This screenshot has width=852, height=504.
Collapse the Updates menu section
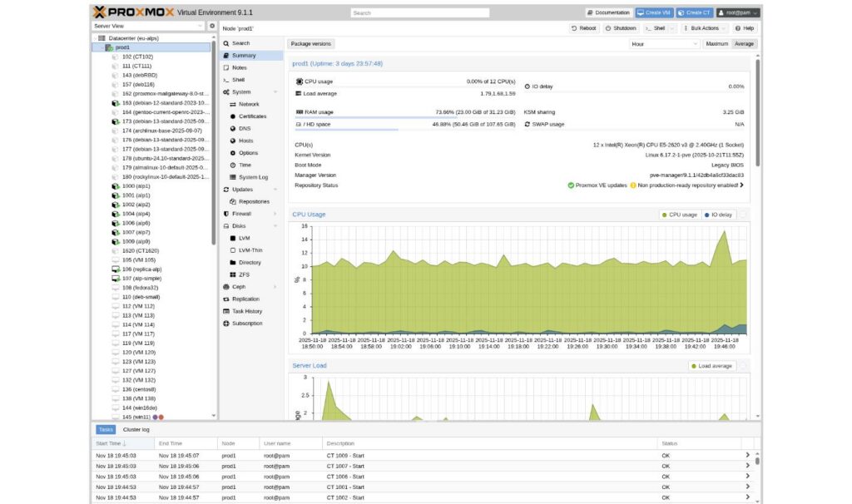tap(275, 190)
